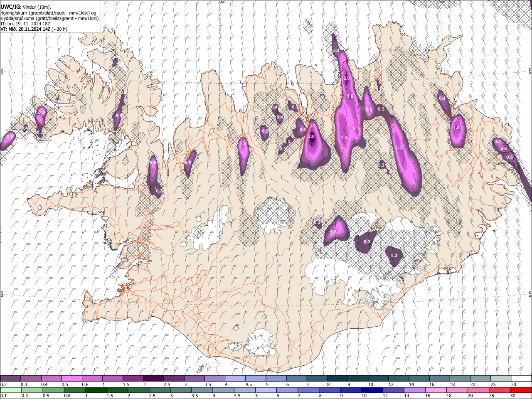Click the '20W' longitude label

pyautogui.click(x=221, y=2)
